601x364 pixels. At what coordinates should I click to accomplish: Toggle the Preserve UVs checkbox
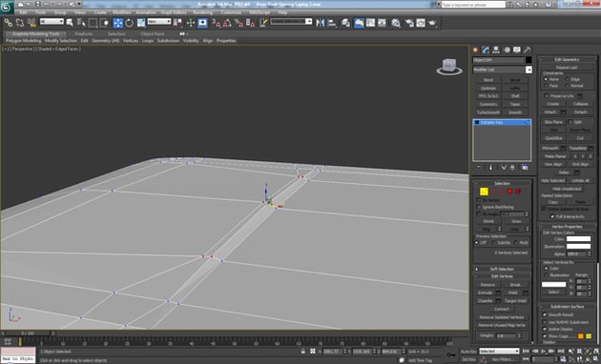[547, 95]
